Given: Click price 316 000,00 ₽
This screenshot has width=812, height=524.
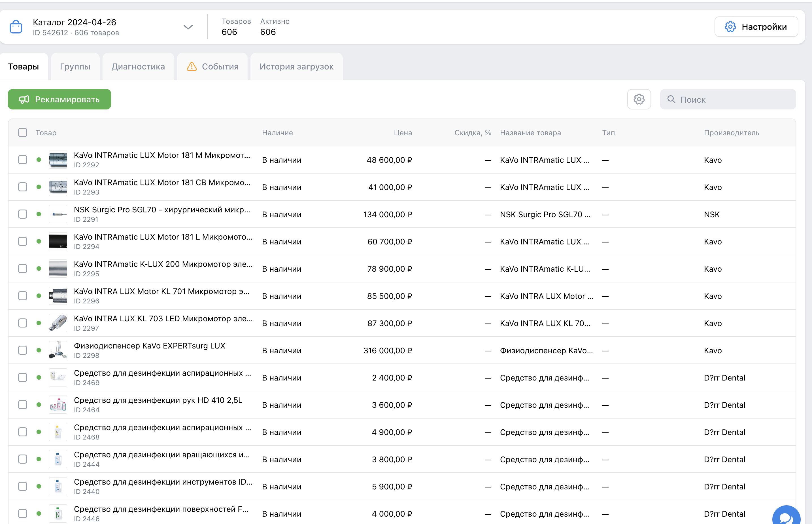Looking at the screenshot, I should (x=388, y=350).
